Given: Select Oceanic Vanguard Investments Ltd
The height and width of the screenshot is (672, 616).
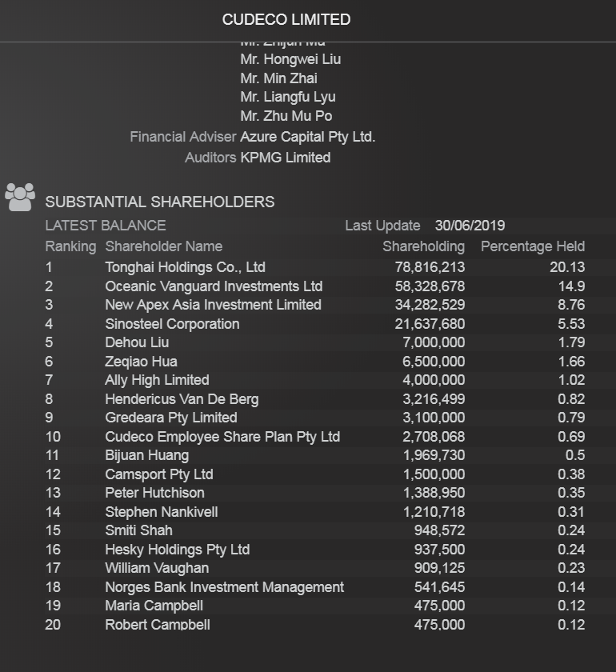Looking at the screenshot, I should [214, 286].
